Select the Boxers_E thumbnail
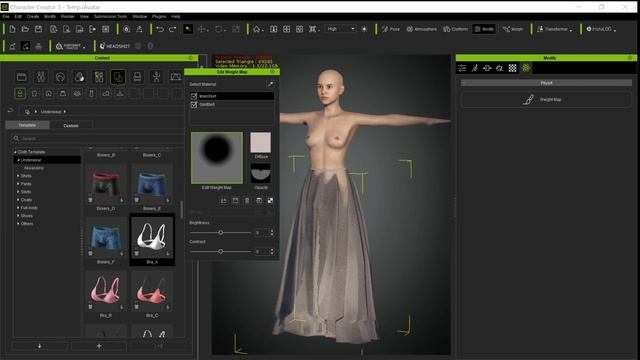The height and width of the screenshot is (360, 640). point(152,184)
